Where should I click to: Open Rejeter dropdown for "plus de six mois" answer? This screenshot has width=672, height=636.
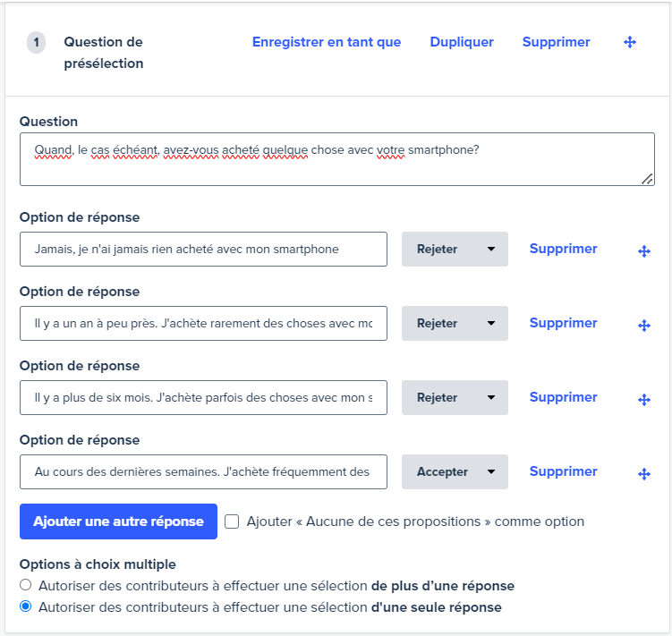coord(455,398)
